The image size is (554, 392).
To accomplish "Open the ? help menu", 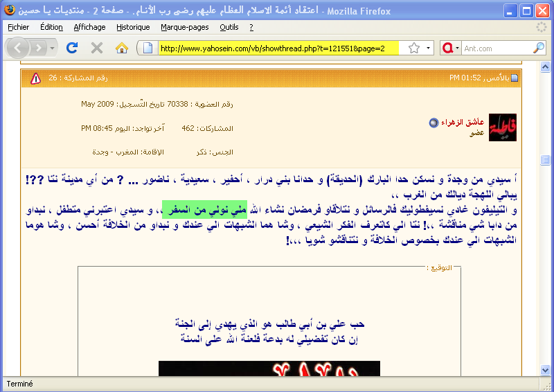I will (251, 27).
